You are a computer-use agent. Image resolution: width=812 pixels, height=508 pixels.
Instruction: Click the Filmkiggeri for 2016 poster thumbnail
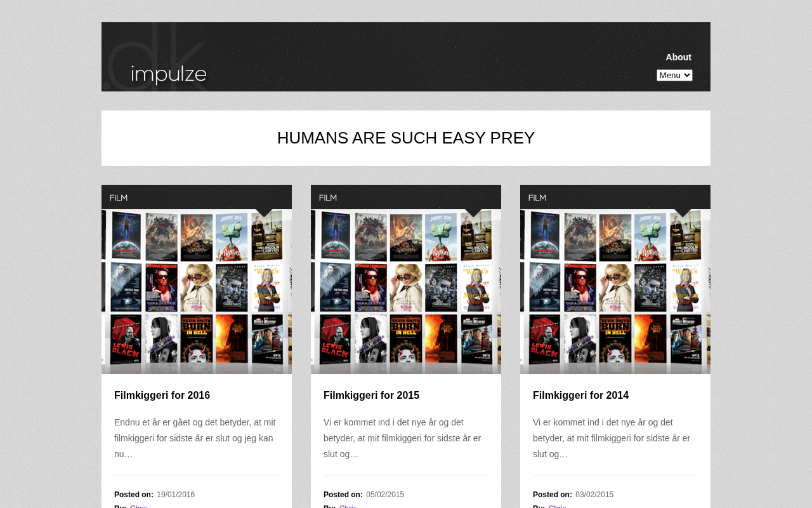(197, 291)
